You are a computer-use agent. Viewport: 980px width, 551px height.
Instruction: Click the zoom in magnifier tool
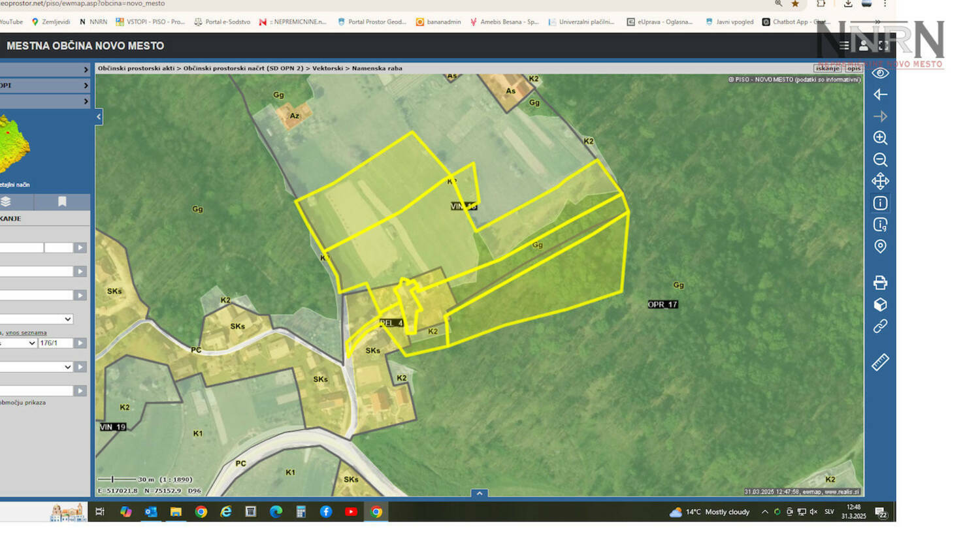(880, 138)
